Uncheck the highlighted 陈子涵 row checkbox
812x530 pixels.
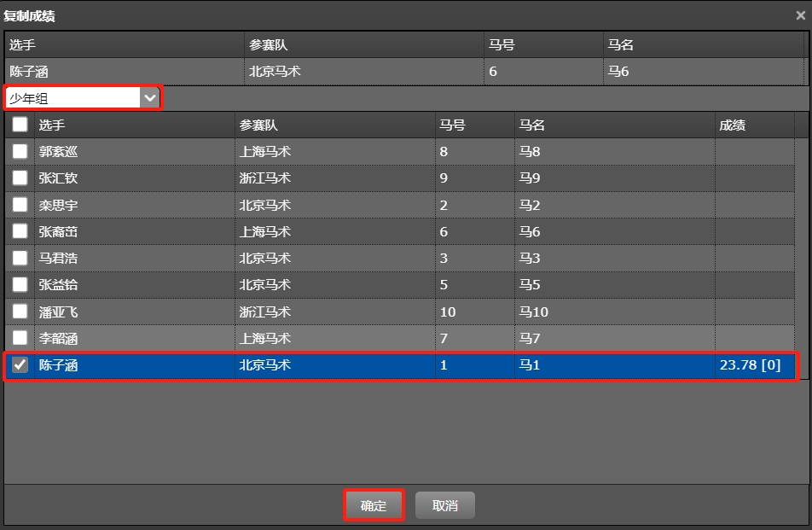coord(20,365)
